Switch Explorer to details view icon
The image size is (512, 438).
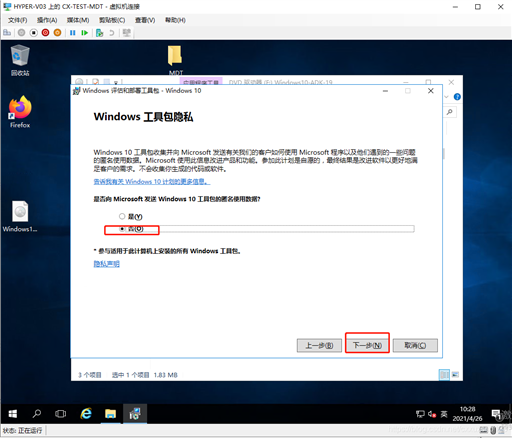pyautogui.click(x=444, y=375)
